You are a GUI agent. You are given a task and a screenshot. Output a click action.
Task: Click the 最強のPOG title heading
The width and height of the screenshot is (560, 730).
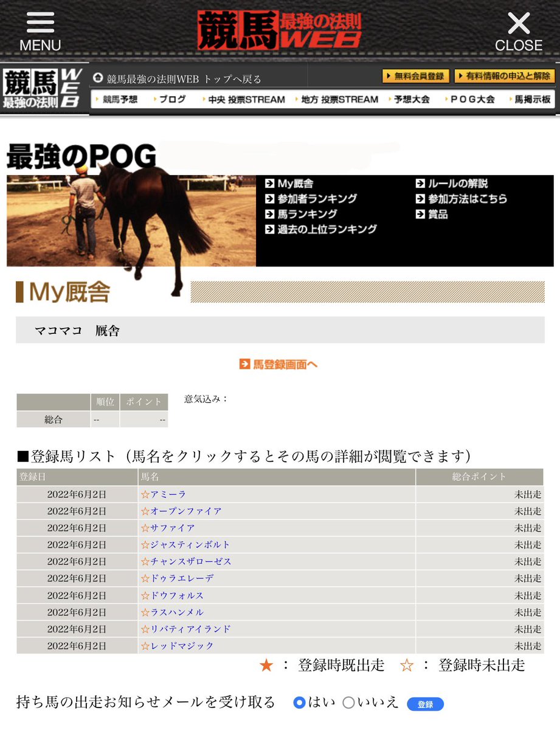(x=81, y=157)
